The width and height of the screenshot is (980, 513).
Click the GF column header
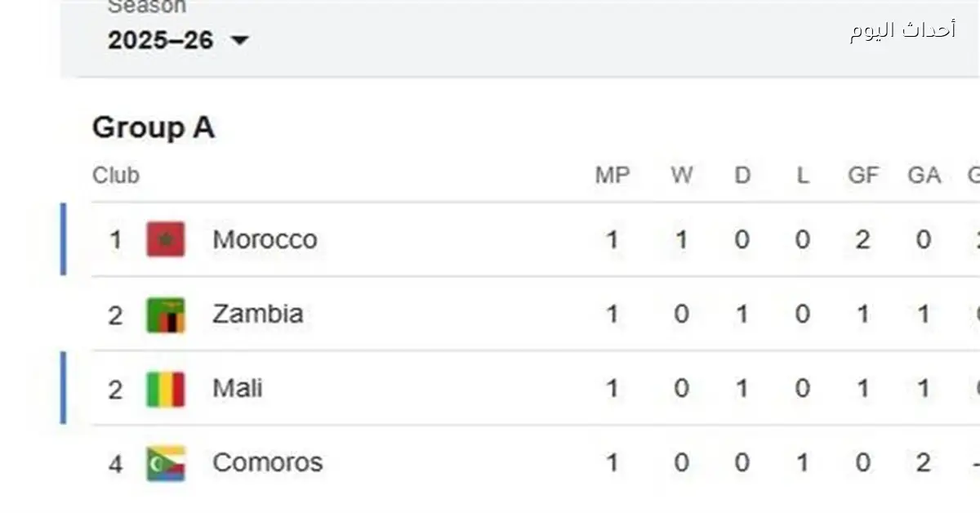tap(863, 176)
